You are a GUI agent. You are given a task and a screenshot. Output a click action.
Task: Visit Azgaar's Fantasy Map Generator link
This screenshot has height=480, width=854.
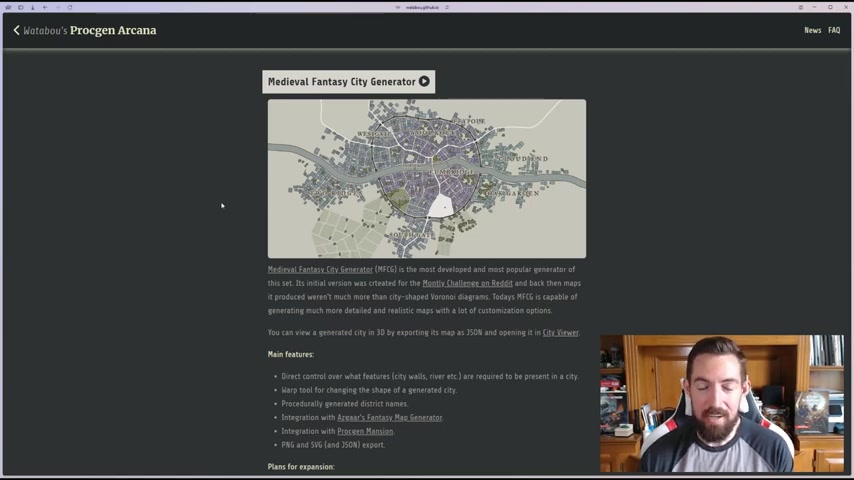[x=389, y=417]
